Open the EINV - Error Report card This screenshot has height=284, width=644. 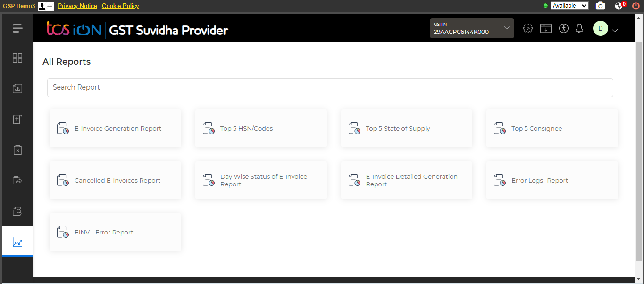(x=115, y=232)
